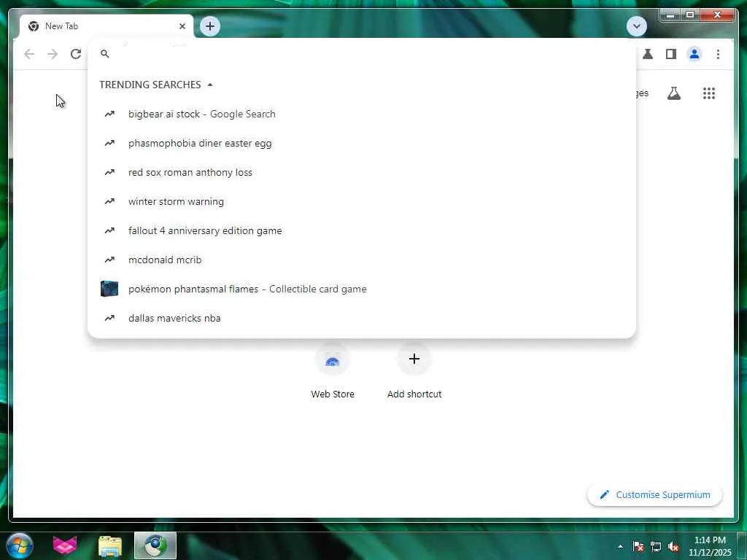Click the Show desktop strip on the taskbar
Screen dimensions: 747x560
click(742, 545)
